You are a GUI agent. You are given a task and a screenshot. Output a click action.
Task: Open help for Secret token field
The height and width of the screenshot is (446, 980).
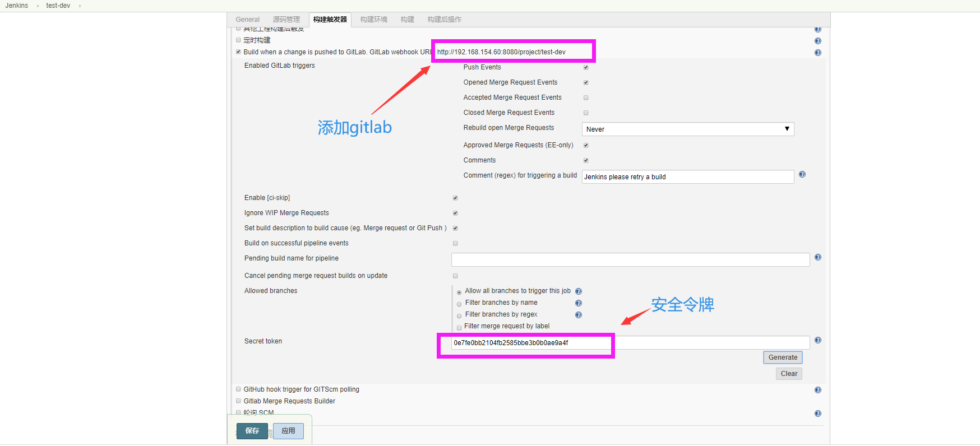coord(818,340)
